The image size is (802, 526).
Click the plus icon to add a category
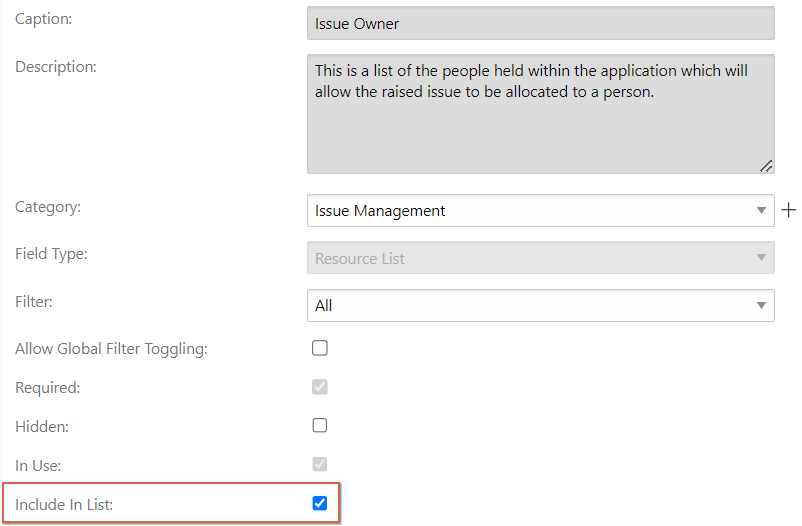(788, 210)
